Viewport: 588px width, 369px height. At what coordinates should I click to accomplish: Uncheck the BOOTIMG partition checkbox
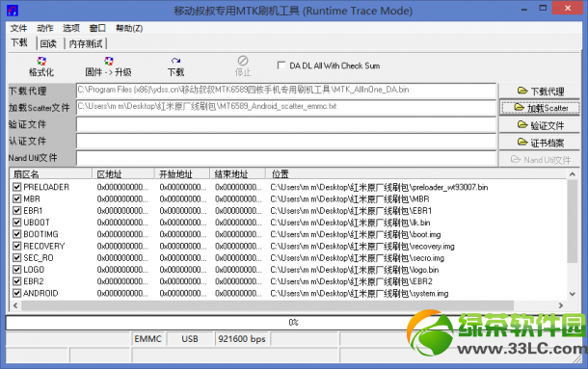point(17,234)
